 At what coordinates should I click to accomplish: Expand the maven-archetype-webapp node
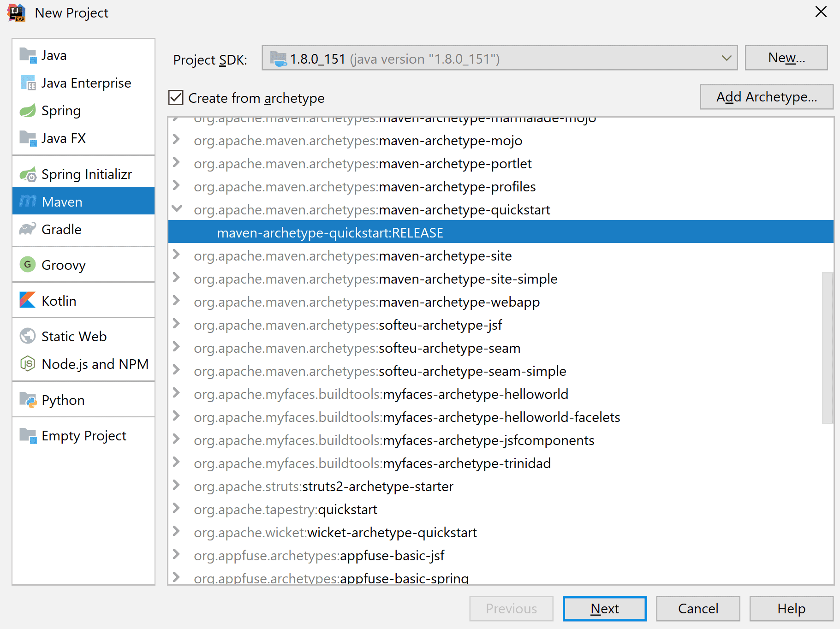pos(176,301)
